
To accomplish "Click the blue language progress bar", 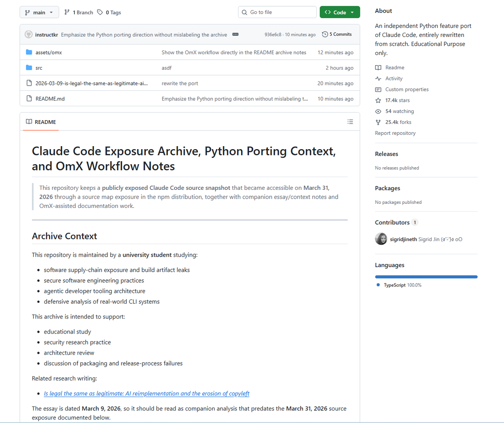I will pyautogui.click(x=426, y=277).
